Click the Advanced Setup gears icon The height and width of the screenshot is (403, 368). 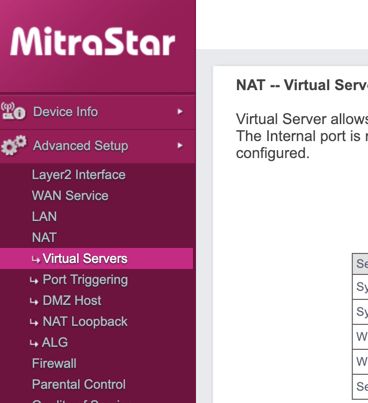14,145
